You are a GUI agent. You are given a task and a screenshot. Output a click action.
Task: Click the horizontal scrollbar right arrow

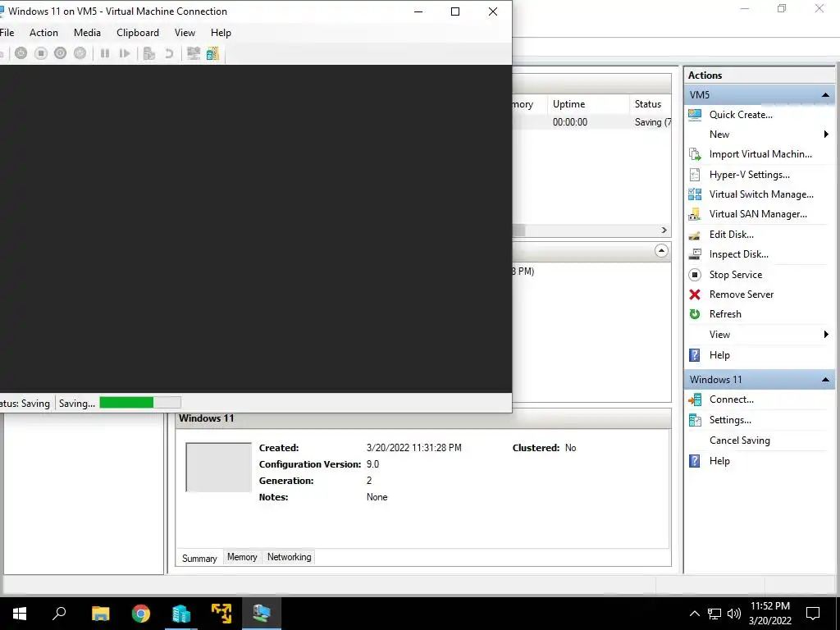click(664, 231)
